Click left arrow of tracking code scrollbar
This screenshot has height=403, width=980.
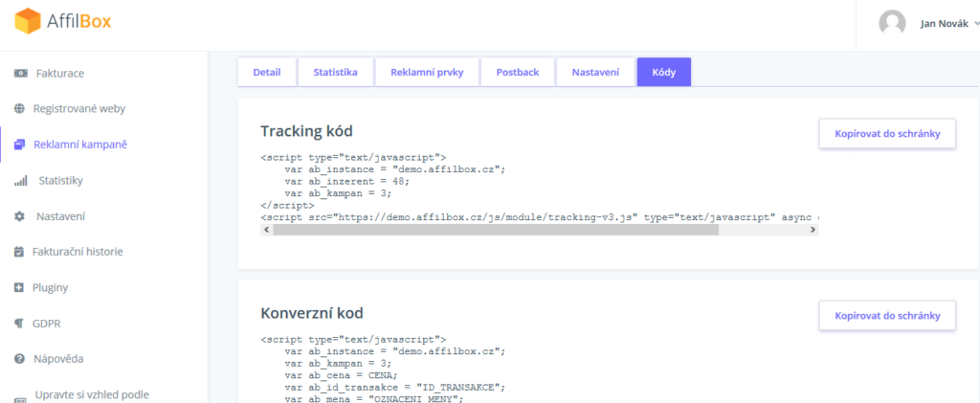coord(267,230)
